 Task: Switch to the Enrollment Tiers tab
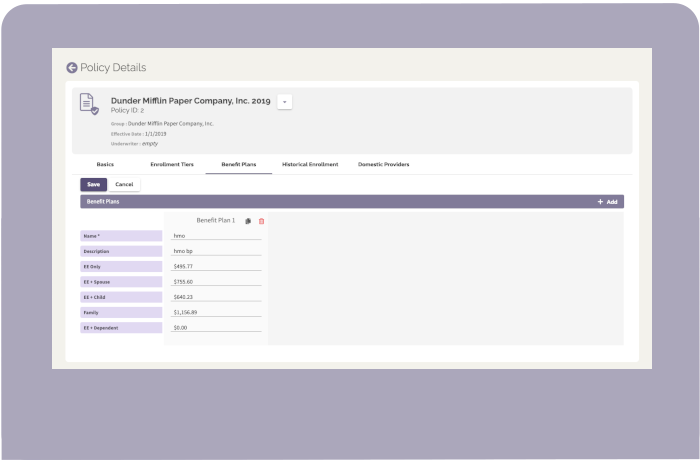tap(172, 164)
